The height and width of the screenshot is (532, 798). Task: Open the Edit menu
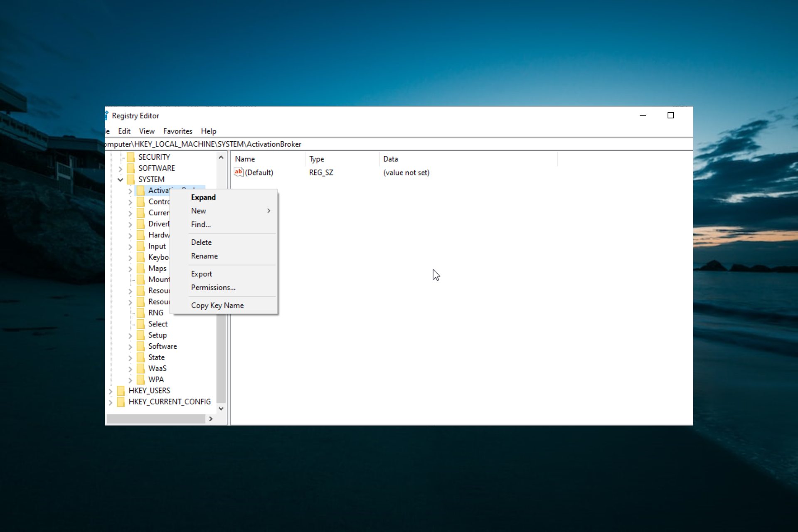124,131
